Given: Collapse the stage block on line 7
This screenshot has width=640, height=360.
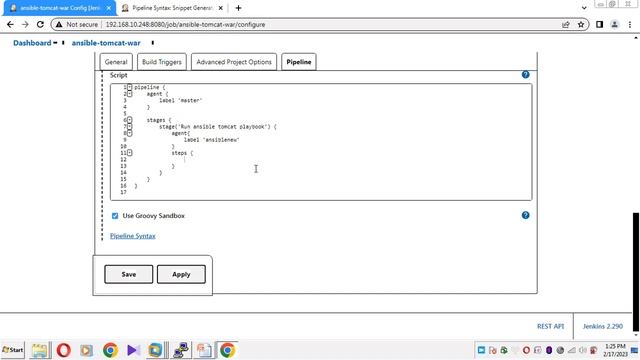Looking at the screenshot, I should click(x=129, y=127).
